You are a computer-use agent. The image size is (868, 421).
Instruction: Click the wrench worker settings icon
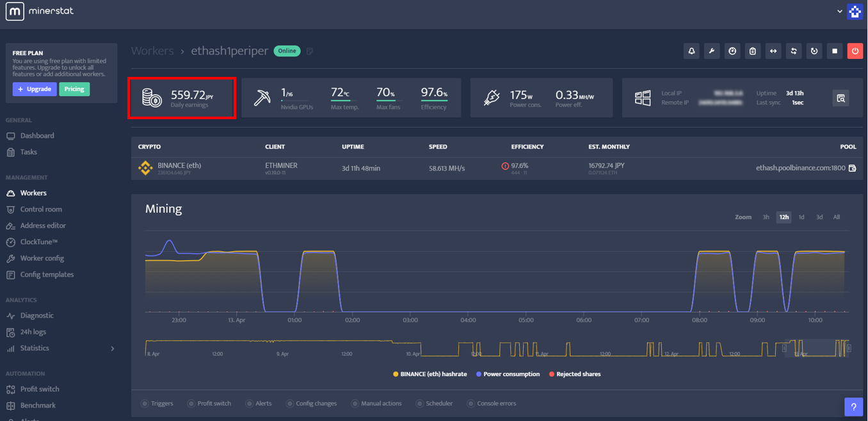(712, 51)
